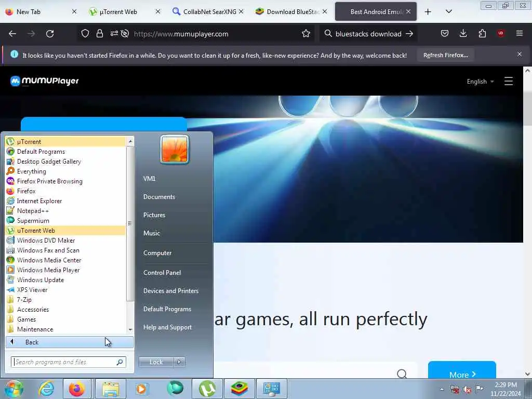Open µTorrent from the Start menu list
The height and width of the screenshot is (399, 532).
(65, 141)
